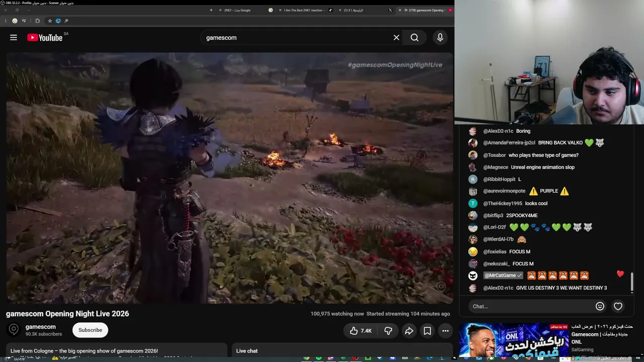Go to YouTube home via logo
This screenshot has width=644, height=362.
click(x=45, y=38)
